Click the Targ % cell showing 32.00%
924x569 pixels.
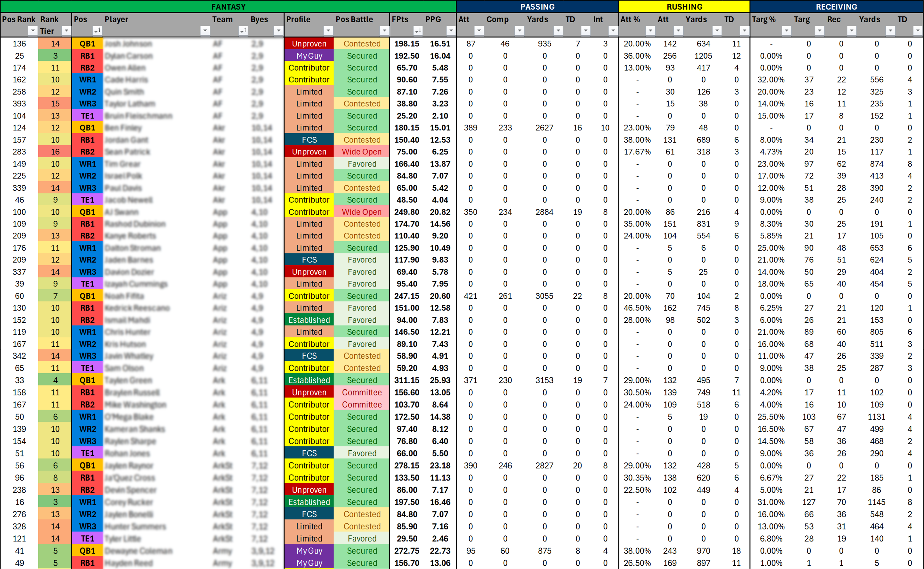[771, 80]
